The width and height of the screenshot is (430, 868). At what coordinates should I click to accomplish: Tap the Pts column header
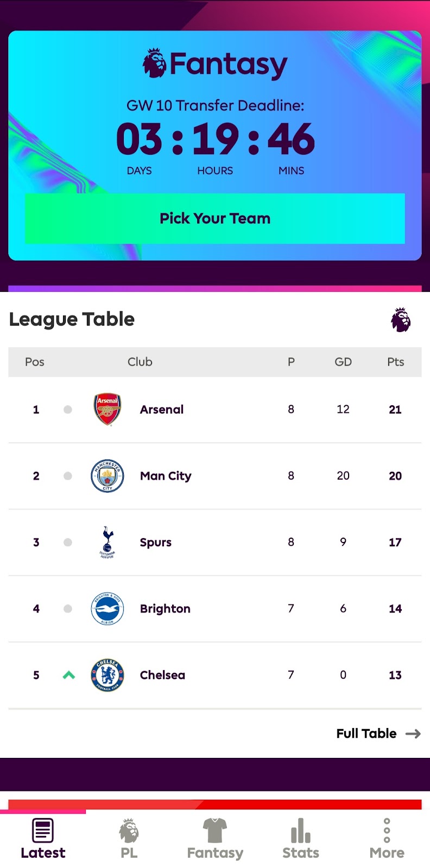coord(395,362)
